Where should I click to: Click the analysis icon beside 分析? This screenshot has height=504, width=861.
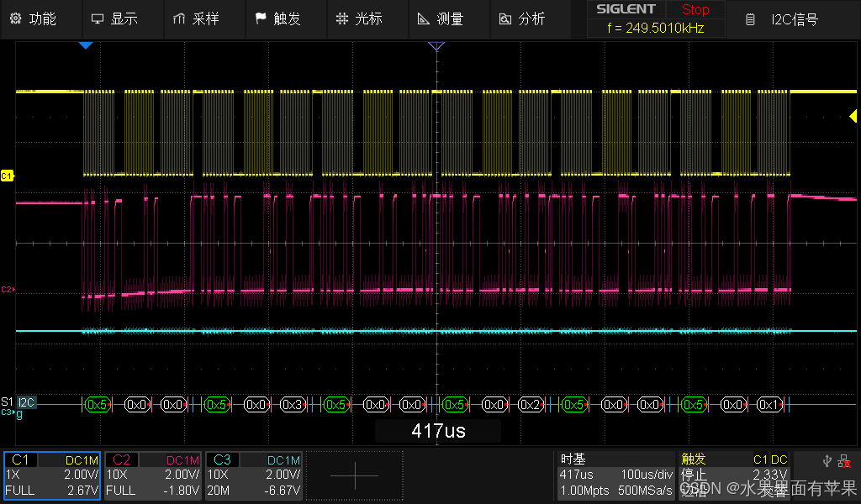(504, 19)
